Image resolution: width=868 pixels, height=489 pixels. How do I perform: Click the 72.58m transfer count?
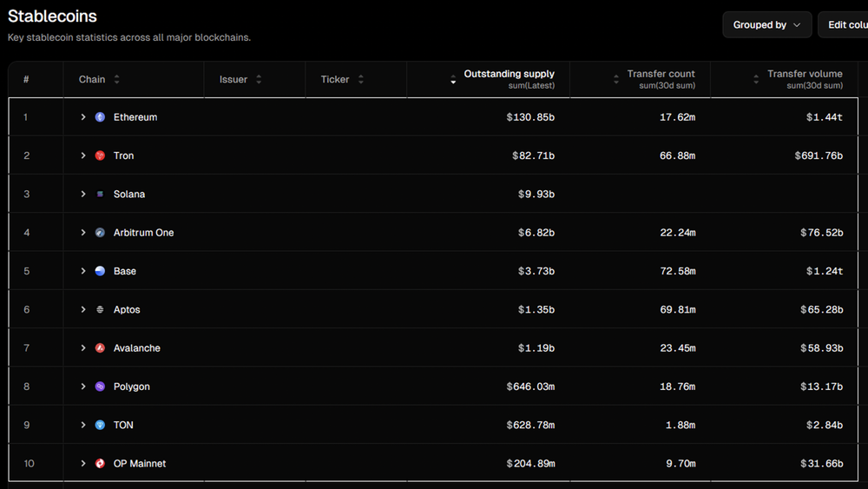pyautogui.click(x=678, y=271)
